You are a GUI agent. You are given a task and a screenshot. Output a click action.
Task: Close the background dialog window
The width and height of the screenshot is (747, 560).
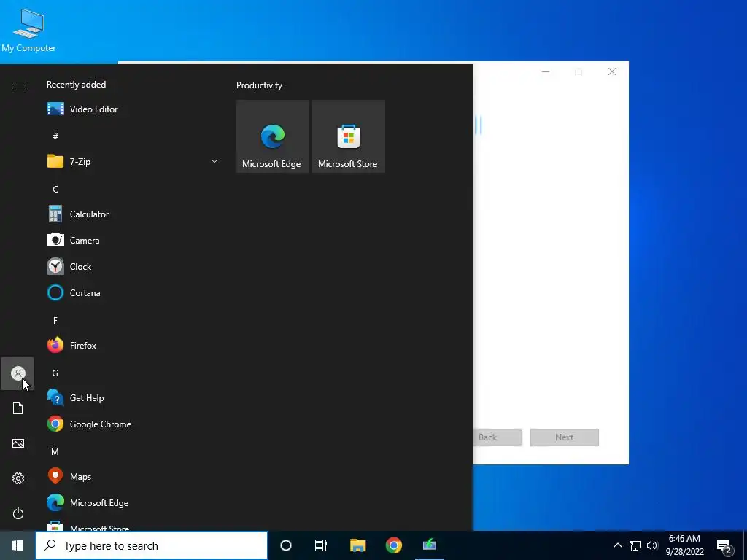[612, 72]
